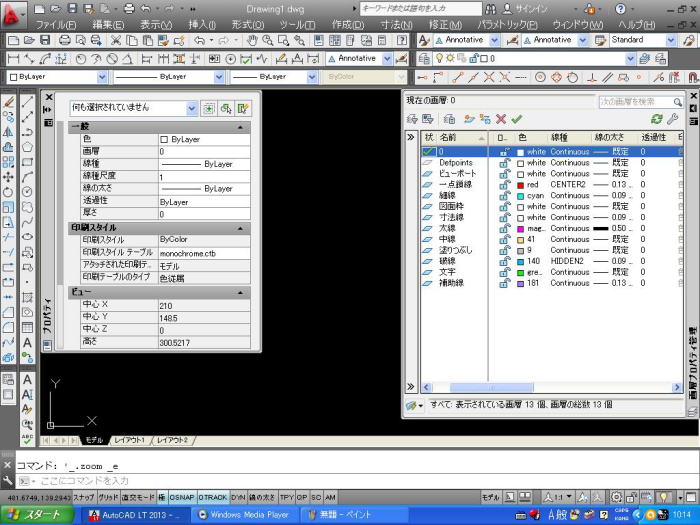Viewport: 700px width, 525px height.
Task: Click the Save icon in standard toolbar
Action: click(x=45, y=41)
